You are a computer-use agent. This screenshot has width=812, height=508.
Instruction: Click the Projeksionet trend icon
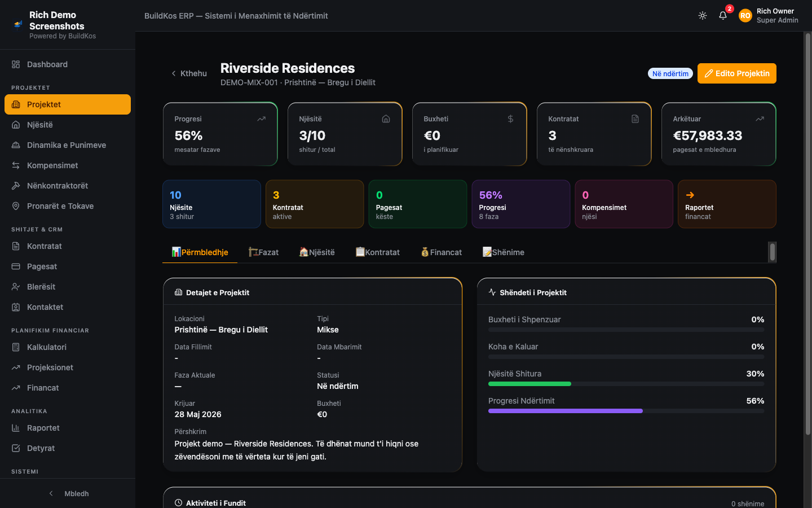(x=16, y=367)
